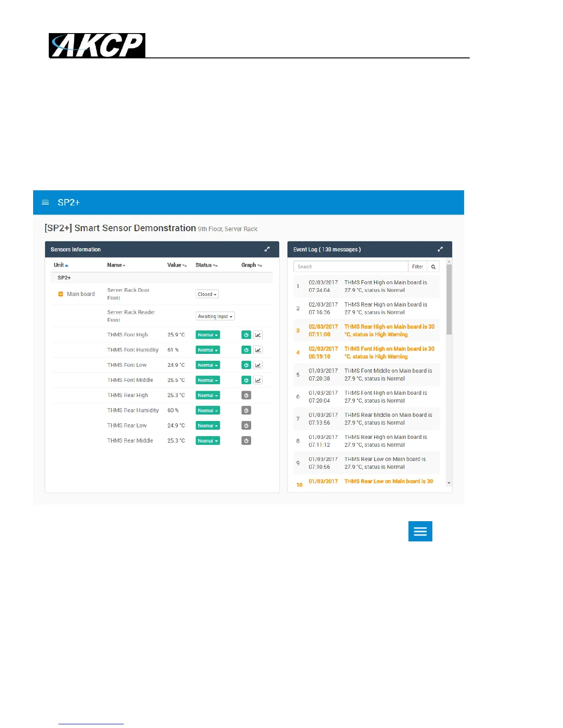Enable graph power for THMS Rear High
The height and width of the screenshot is (728, 563).
coord(246,395)
